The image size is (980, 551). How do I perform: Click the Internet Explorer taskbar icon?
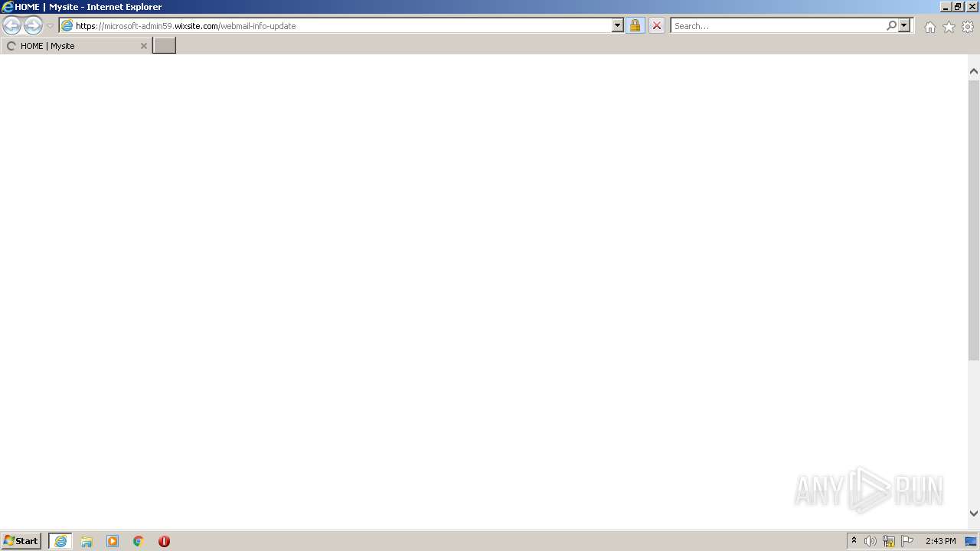[60, 541]
